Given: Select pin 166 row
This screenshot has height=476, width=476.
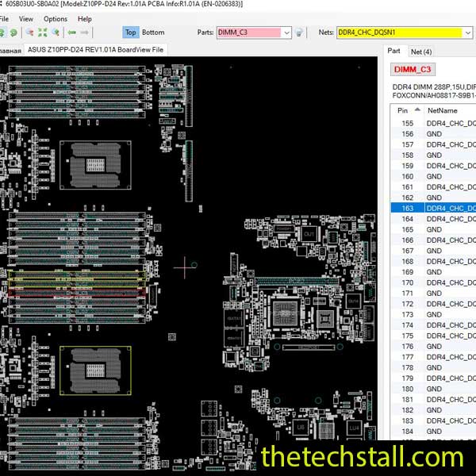Looking at the screenshot, I should 433,240.
